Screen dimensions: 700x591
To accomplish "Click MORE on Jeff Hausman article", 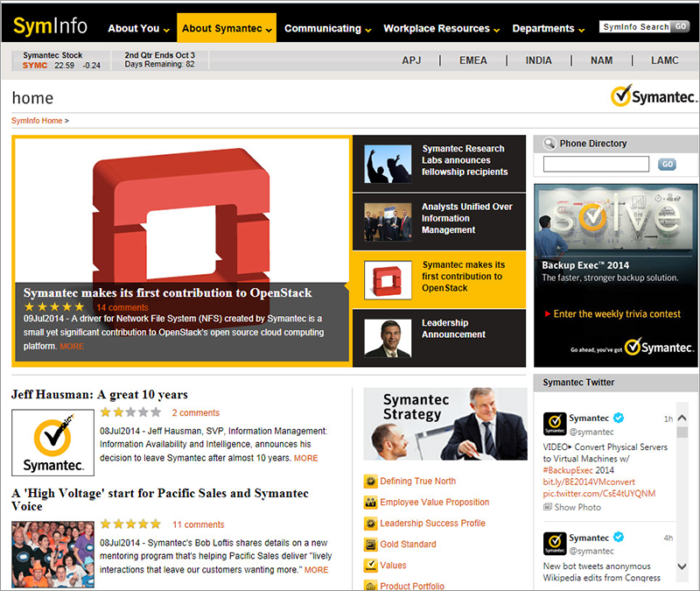I will click(305, 458).
